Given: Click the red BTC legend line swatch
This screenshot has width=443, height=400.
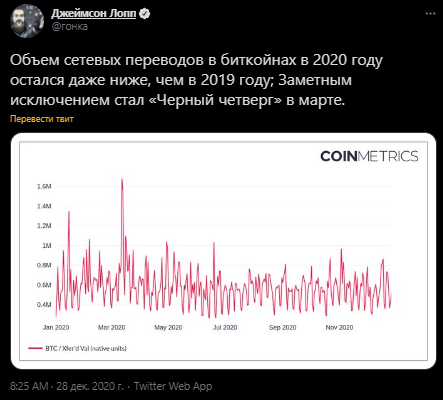Looking at the screenshot, I should pos(35,348).
